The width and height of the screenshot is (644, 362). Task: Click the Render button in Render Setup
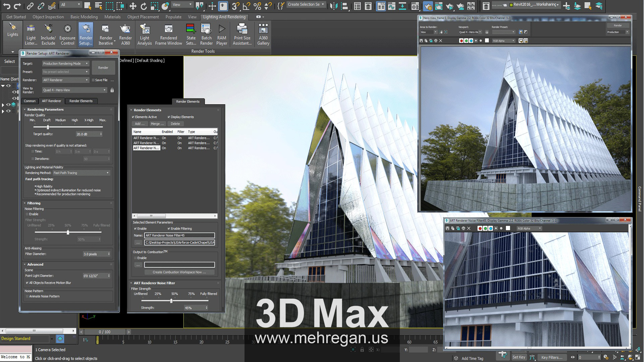click(x=103, y=68)
